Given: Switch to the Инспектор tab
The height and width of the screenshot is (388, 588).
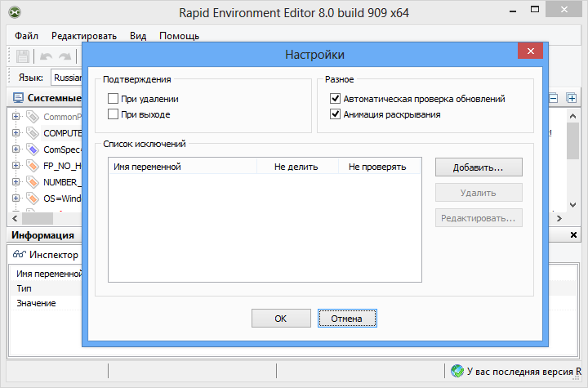Looking at the screenshot, I should 46,254.
